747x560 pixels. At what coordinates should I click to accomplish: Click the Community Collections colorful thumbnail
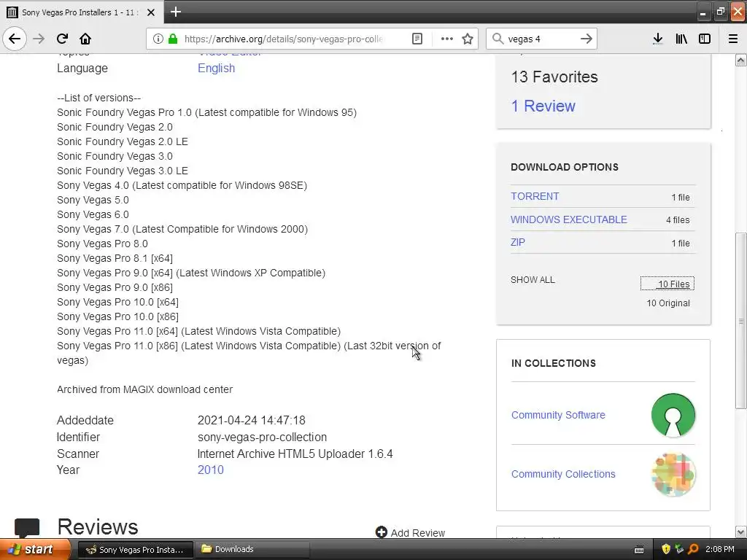click(x=673, y=474)
